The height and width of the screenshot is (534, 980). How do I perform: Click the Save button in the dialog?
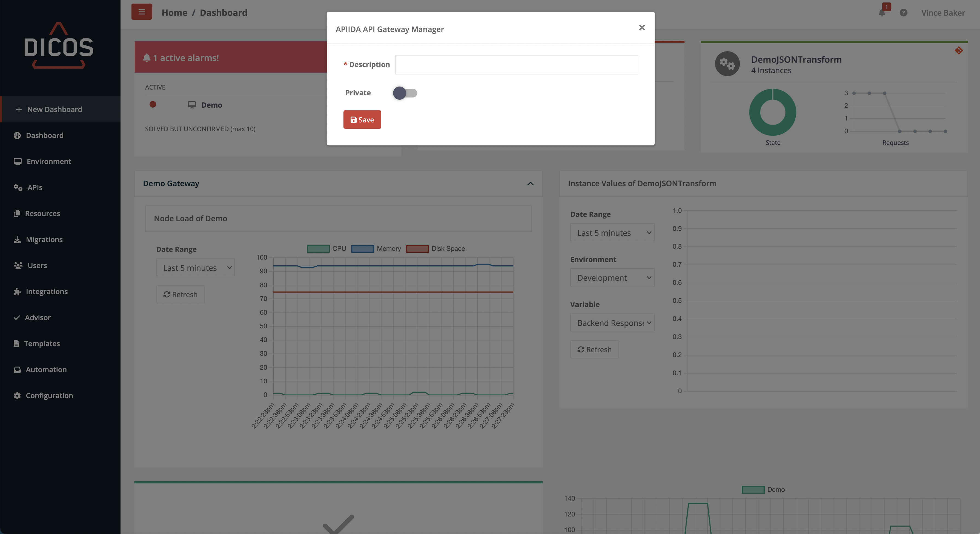click(362, 119)
